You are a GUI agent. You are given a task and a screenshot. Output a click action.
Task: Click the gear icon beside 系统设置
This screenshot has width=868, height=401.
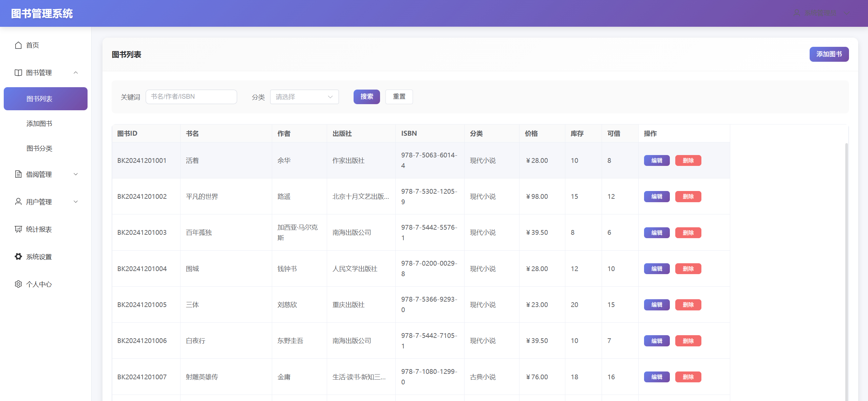pos(18,256)
